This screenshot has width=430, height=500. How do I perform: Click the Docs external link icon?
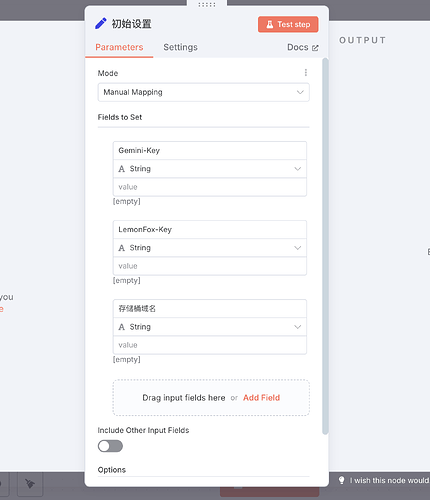pos(315,48)
